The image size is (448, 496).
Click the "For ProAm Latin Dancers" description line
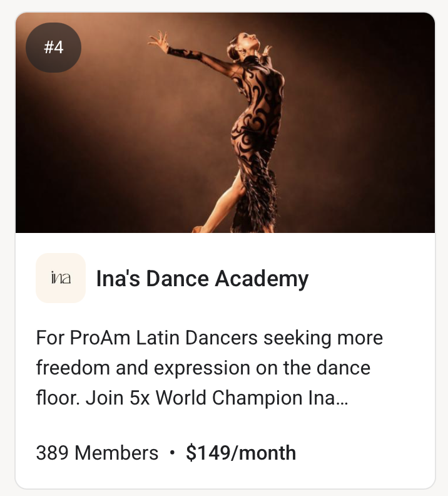(x=209, y=338)
